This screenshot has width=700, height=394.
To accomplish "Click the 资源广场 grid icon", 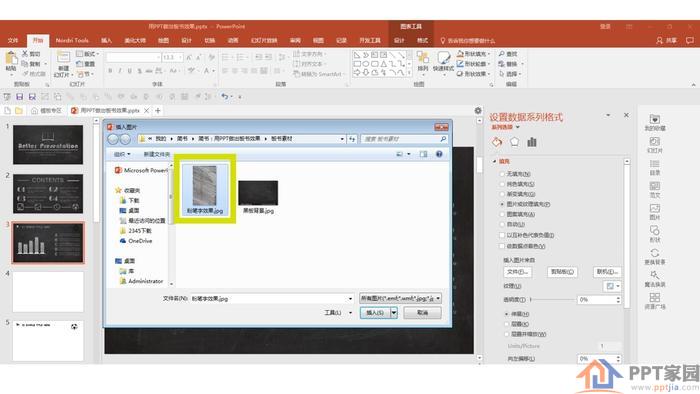I will point(655,298).
